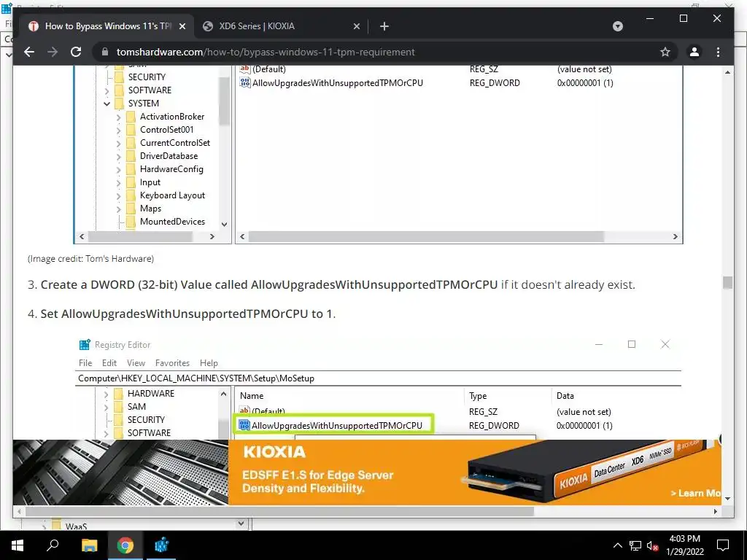Open the notification center icon

pos(723,545)
